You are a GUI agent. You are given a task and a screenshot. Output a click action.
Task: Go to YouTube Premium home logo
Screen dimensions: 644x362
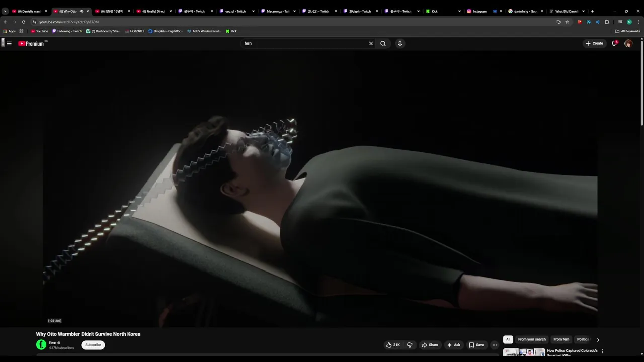point(32,44)
